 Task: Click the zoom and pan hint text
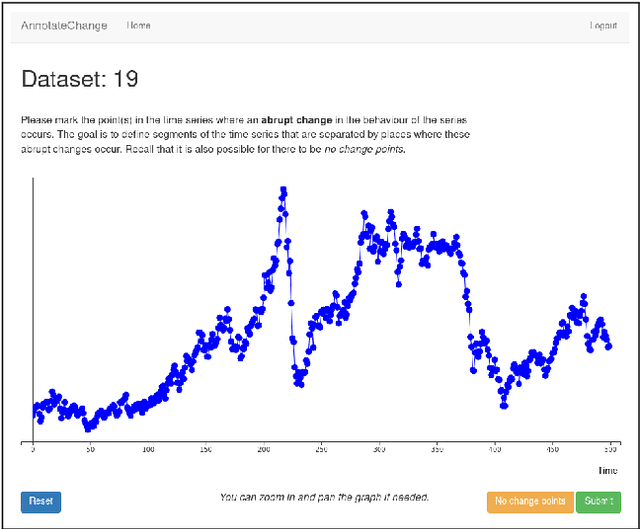324,497
